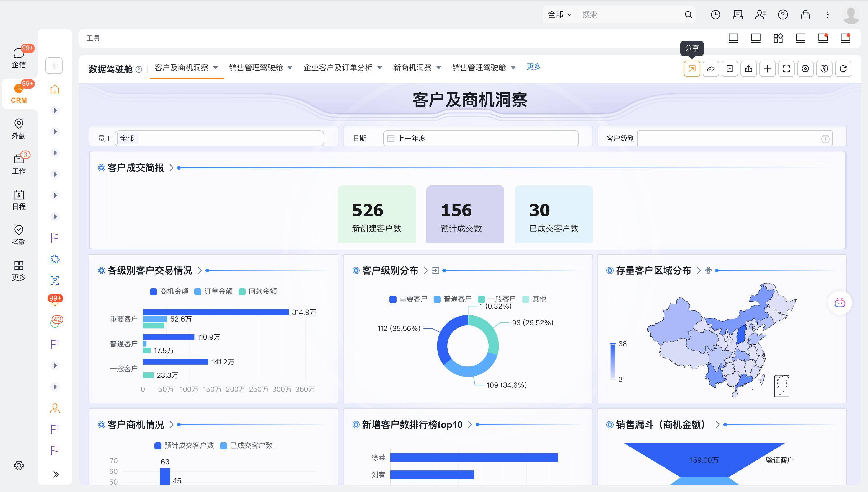Open the 工作 work module
Screen dimensions: 868x492
(19, 164)
